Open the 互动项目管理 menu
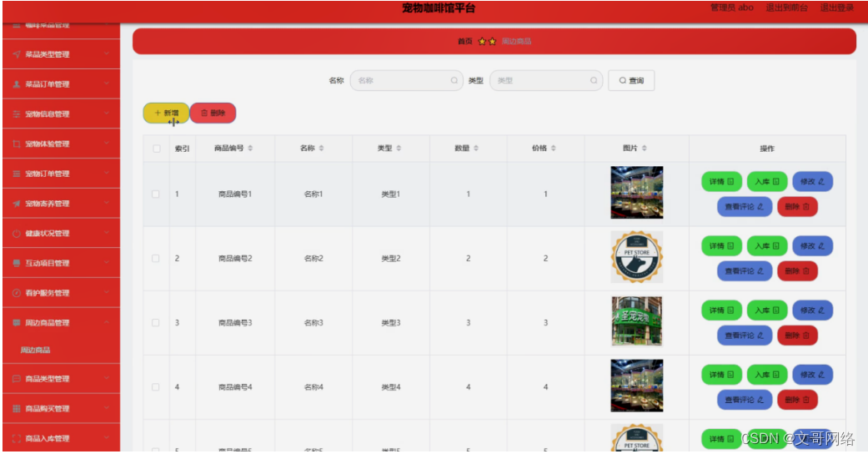Viewport: 868px width, 454px height. [61, 264]
